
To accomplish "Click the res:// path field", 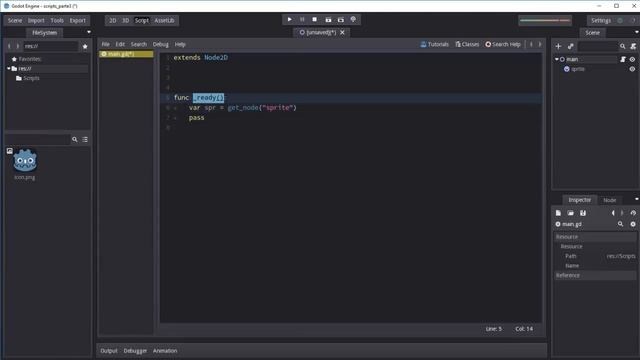I will coord(50,47).
